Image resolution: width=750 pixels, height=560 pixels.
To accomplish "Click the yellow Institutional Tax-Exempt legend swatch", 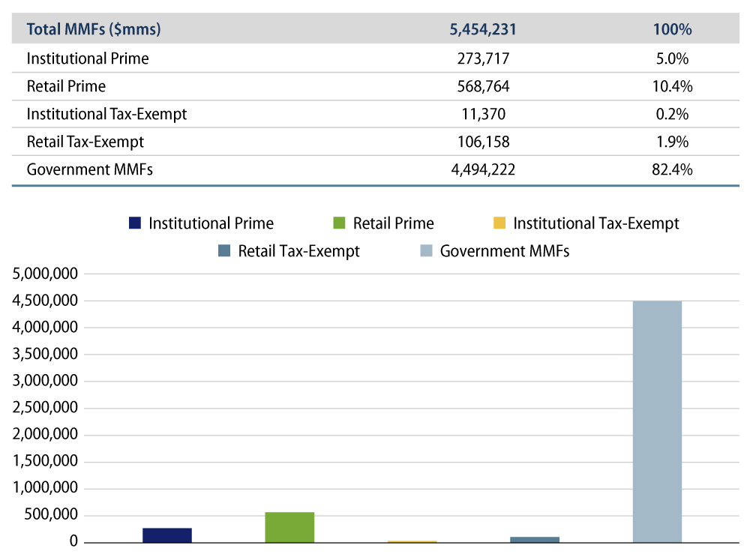I will click(499, 223).
